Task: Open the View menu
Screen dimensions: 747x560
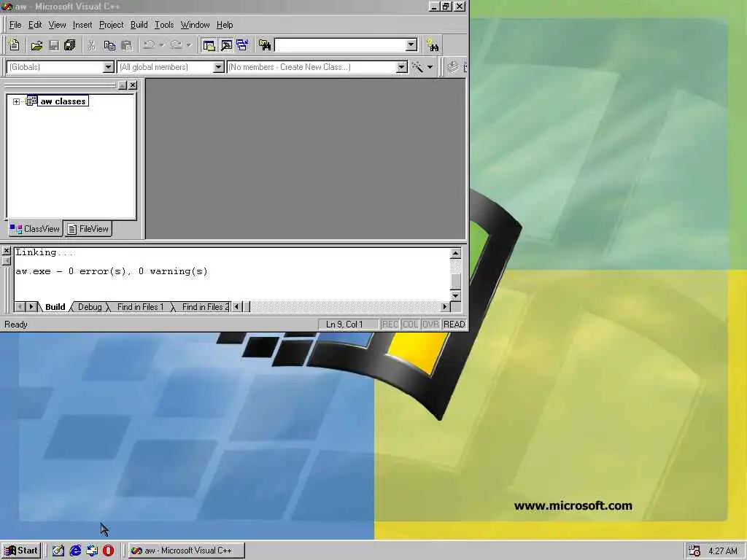Action: 57,25
